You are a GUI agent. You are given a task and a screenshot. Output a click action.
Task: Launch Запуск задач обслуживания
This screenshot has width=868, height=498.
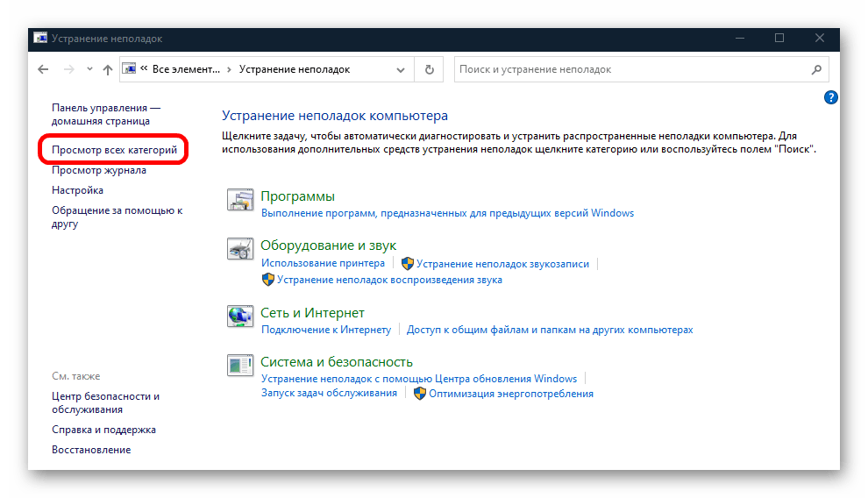point(330,393)
